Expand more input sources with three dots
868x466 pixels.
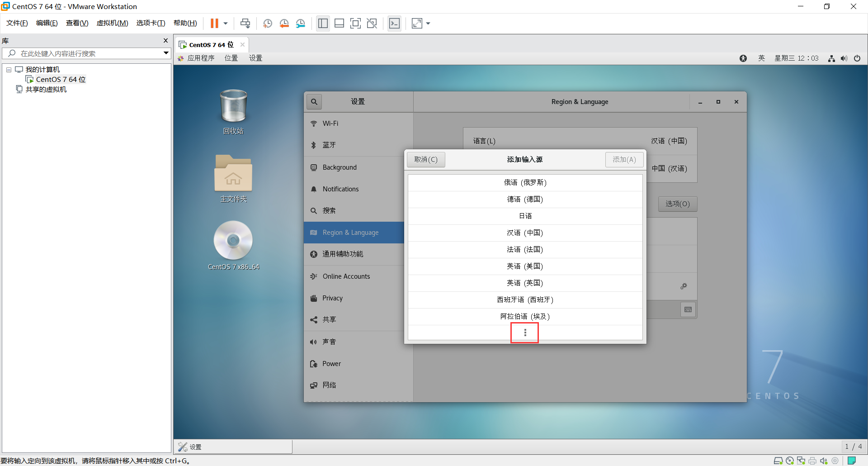click(x=525, y=333)
